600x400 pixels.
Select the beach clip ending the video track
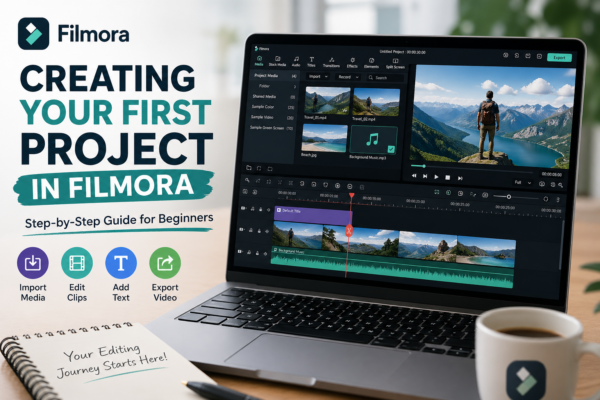click(x=486, y=251)
